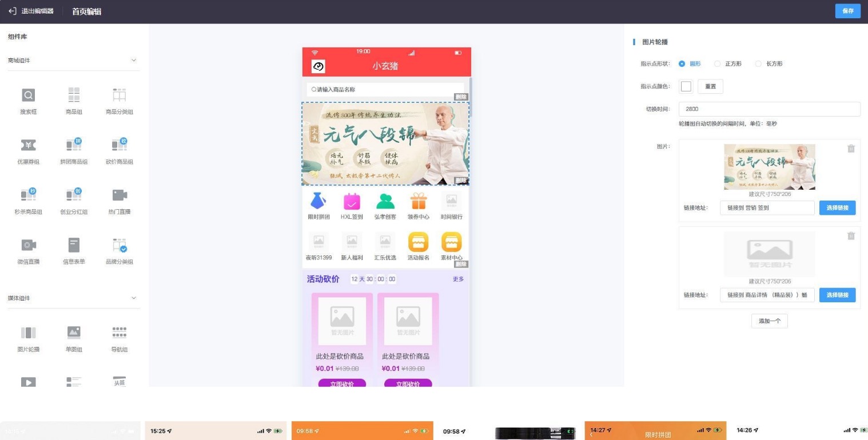Click 更多 in the 活动砍价 section
868x440 pixels.
click(458, 279)
